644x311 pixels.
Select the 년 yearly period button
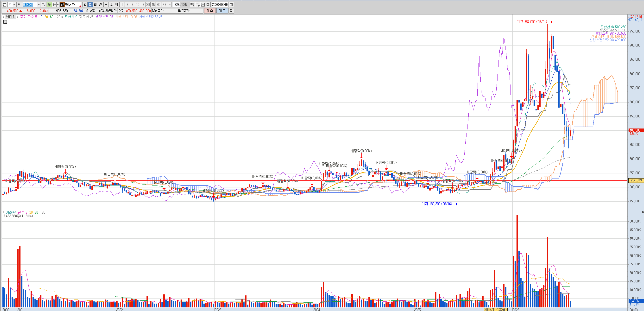pos(100,5)
